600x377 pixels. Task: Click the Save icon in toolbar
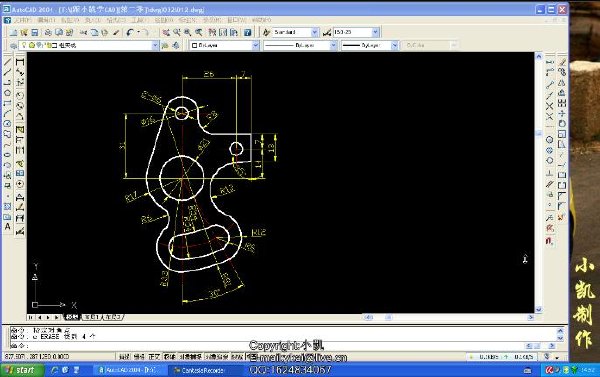tap(35, 33)
